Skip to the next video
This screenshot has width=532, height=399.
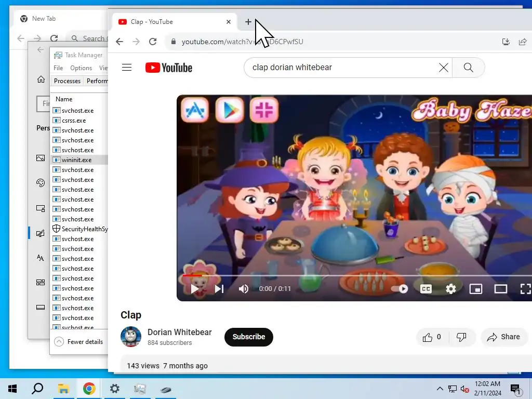(x=219, y=289)
